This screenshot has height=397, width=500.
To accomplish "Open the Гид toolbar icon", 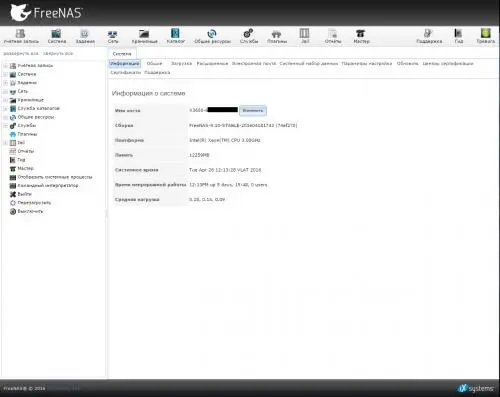I will tap(459, 36).
